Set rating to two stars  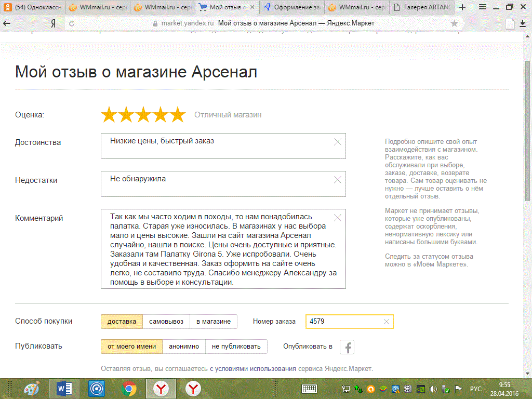(x=126, y=114)
